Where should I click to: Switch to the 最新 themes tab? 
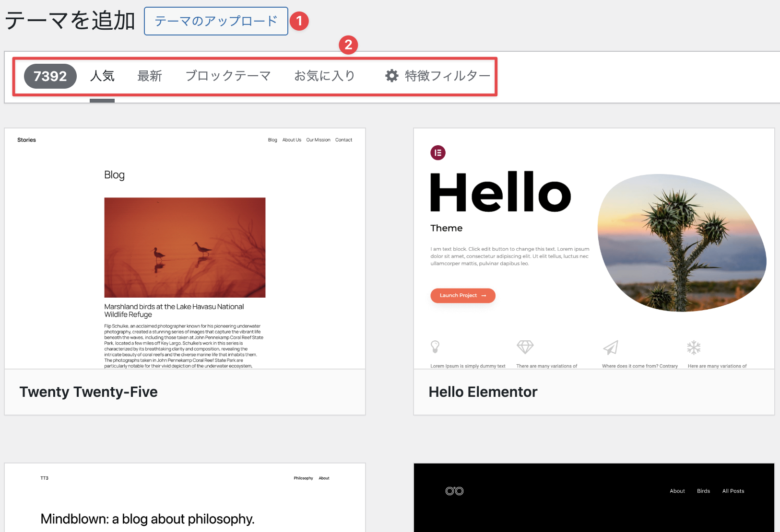tap(150, 76)
